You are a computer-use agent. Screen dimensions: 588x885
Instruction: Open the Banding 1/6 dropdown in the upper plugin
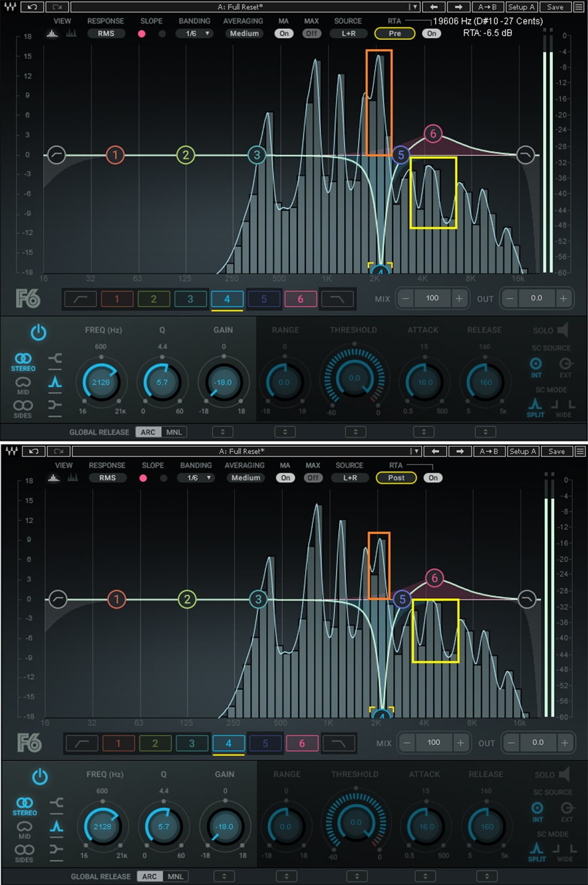(x=194, y=33)
